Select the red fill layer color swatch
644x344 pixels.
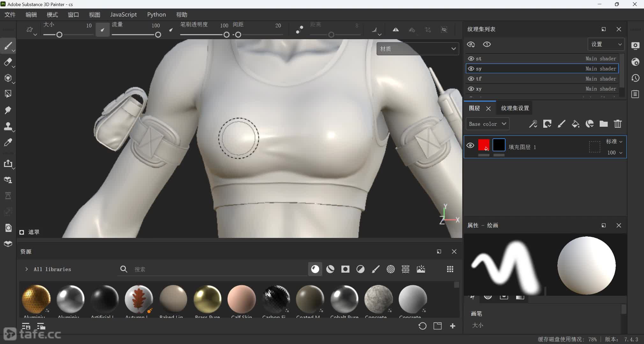[x=484, y=145]
